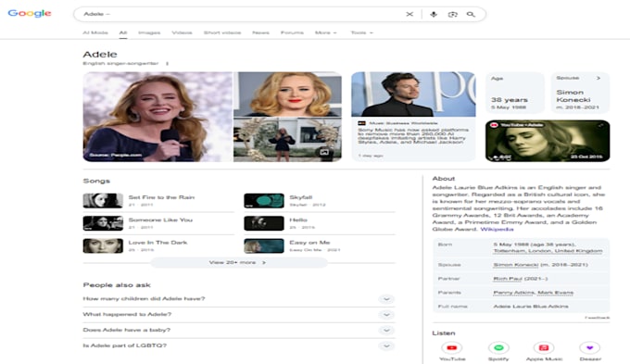Screen dimensions: 630x364
Task: Open the YouTube listen icon
Action: point(451,348)
